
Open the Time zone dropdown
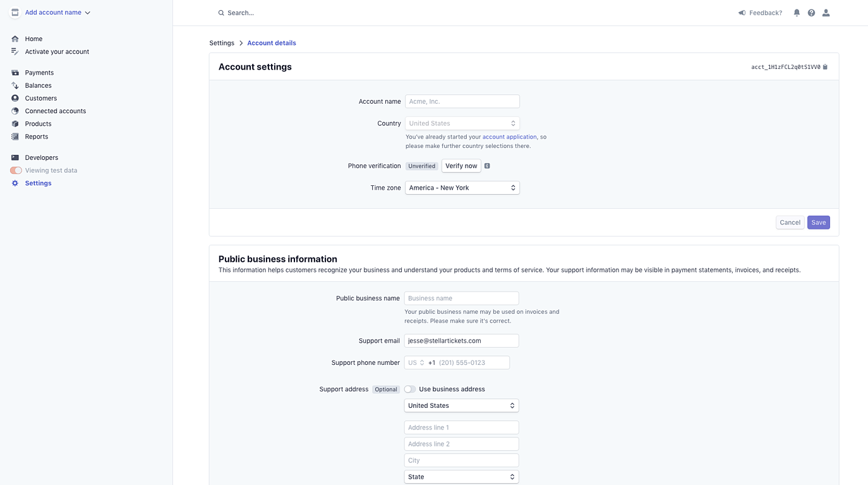pos(462,188)
